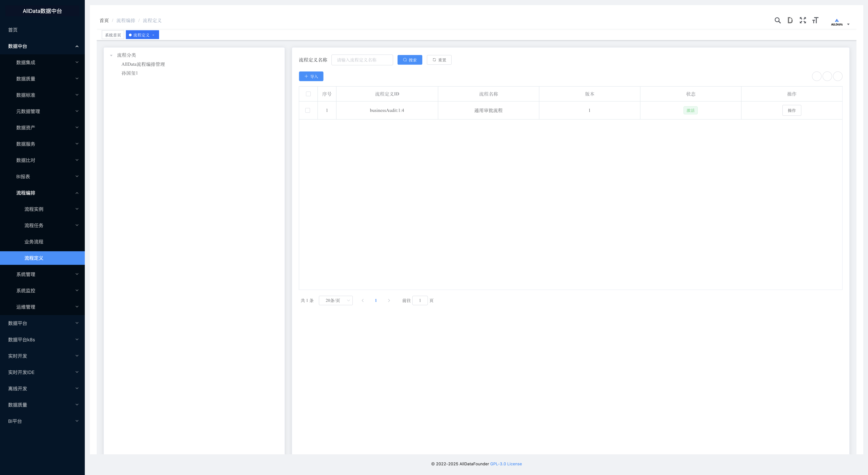Click the AllData数据中台 sidebar title
This screenshot has width=868, height=475.
click(x=42, y=11)
